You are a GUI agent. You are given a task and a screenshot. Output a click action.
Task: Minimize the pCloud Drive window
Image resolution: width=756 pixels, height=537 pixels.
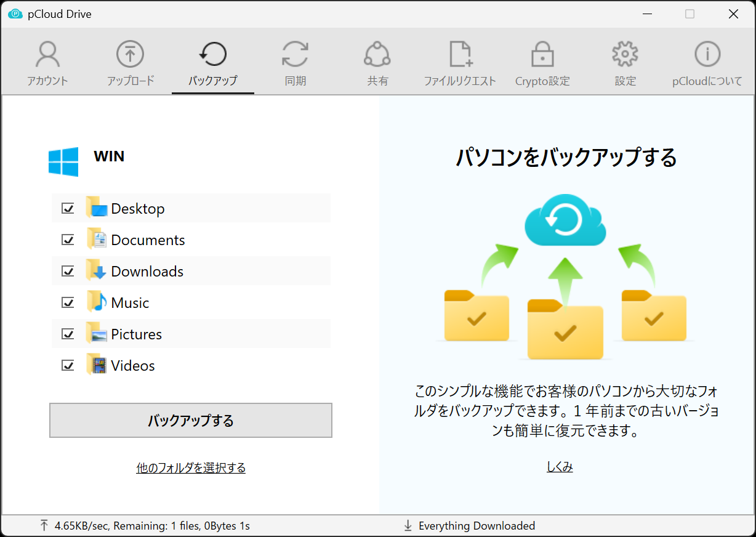(647, 14)
